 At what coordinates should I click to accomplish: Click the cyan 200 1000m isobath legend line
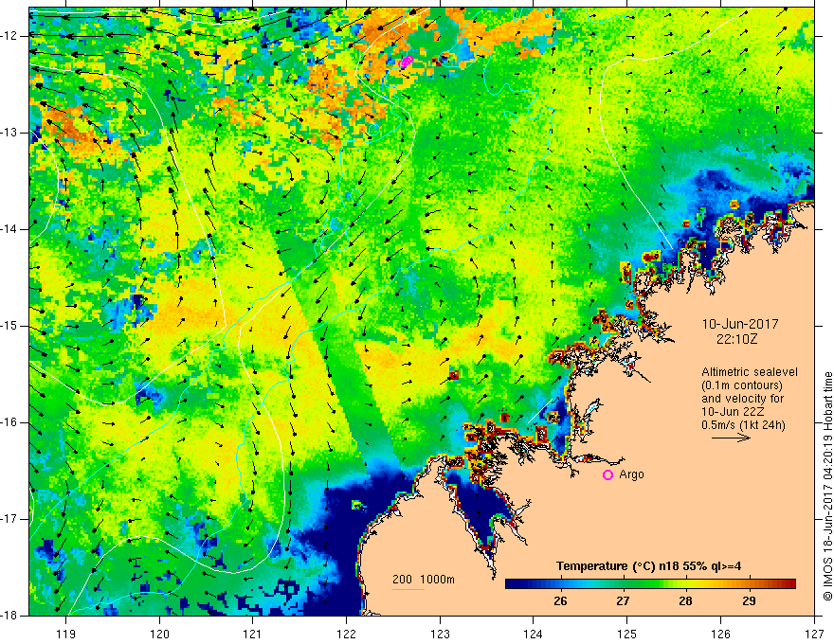coord(408,589)
